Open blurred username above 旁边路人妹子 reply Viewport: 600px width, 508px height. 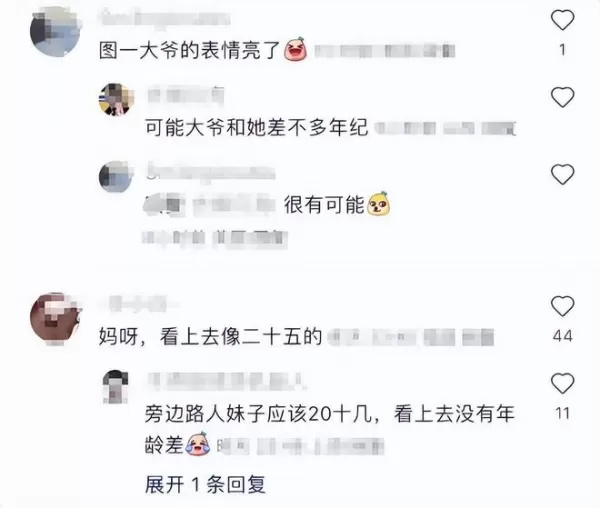227,381
